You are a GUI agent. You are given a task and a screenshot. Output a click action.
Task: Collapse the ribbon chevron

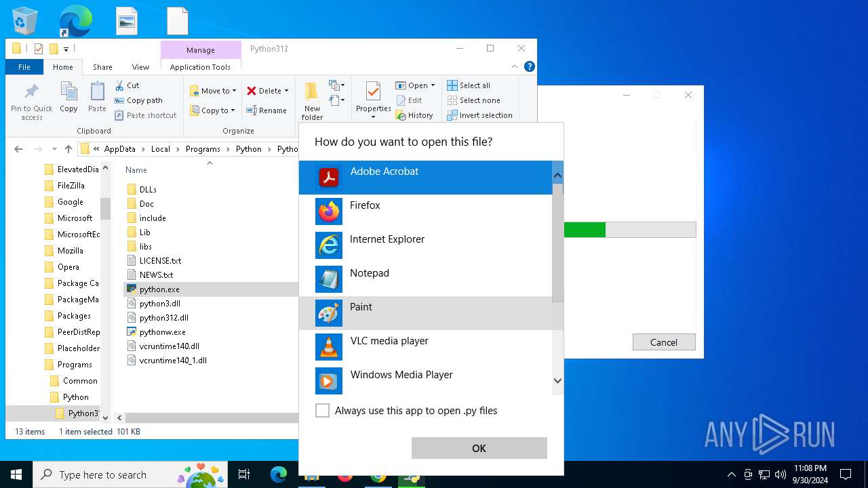pos(515,66)
